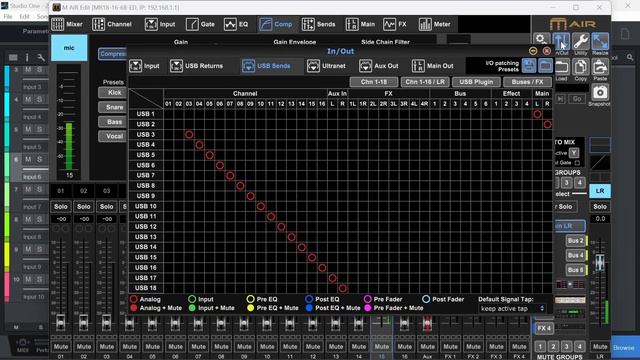Screen dimensions: 640x360
Task: Toggle USB 18 to Aux R patch
Action: pos(343,288)
